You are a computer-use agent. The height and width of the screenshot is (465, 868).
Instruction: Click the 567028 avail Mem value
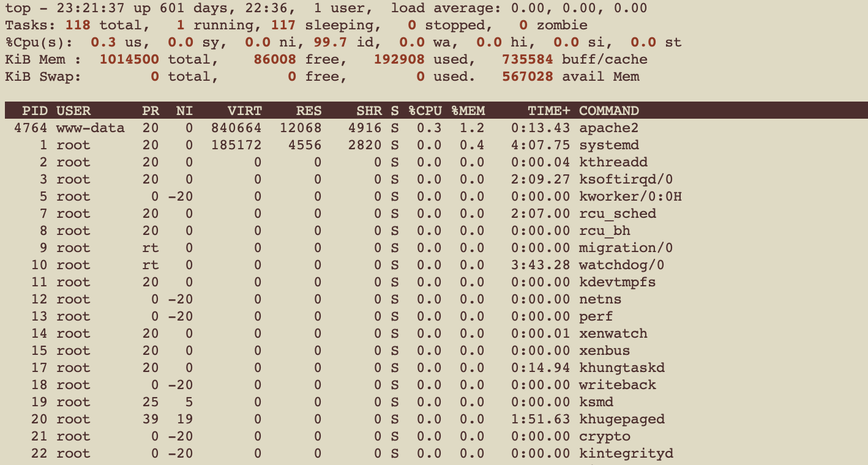coord(528,76)
